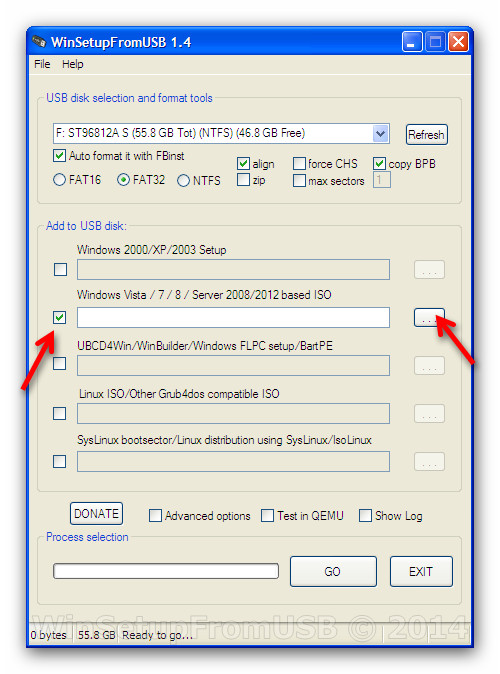Screen dimensions: 500x674
Task: Enable Test in QEMU option
Action: 267,515
